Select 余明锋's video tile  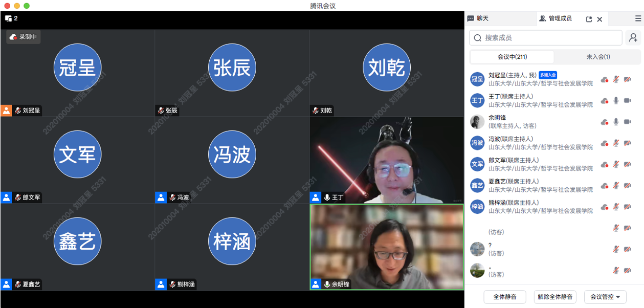pyautogui.click(x=387, y=247)
